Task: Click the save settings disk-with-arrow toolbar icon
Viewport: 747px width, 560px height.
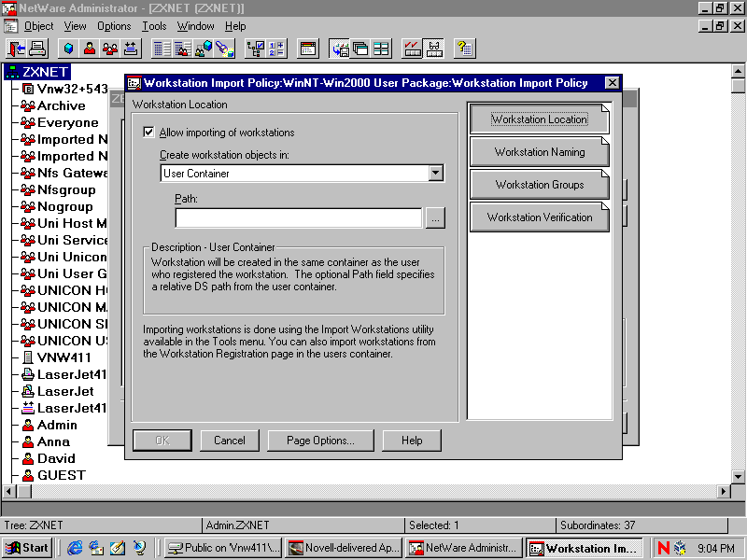Action: 340,49
